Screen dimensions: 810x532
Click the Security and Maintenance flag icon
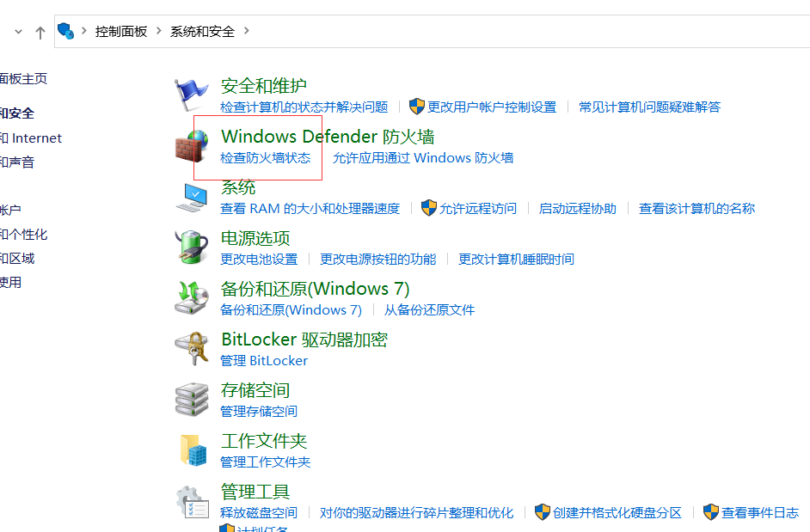pos(191,95)
